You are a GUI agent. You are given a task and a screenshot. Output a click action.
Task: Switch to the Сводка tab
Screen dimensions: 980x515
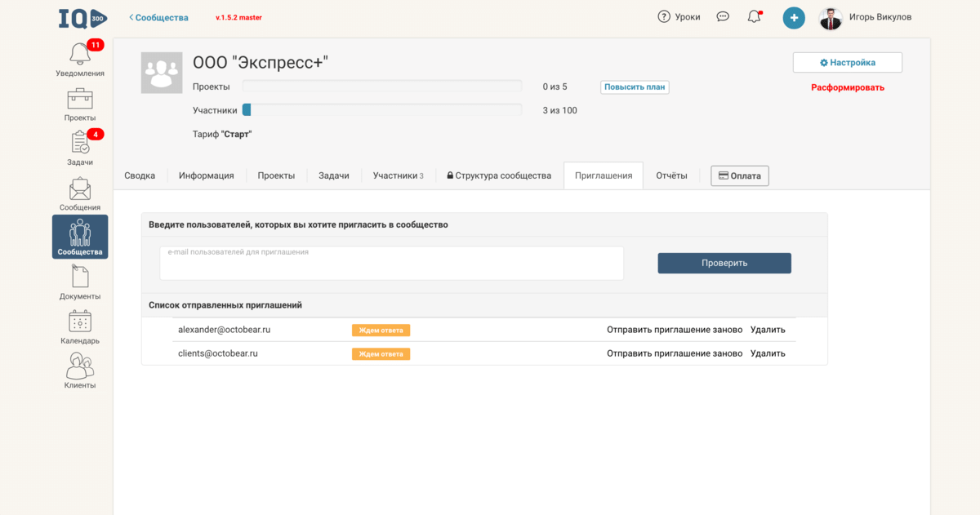click(x=140, y=175)
